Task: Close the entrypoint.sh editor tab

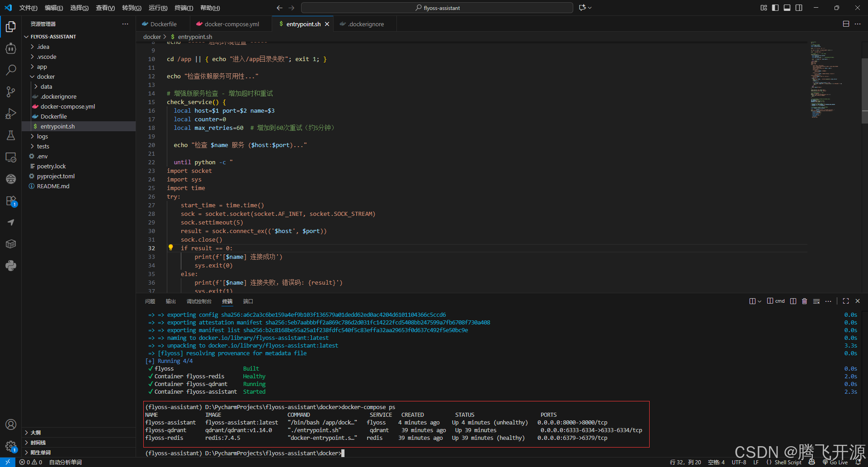Action: [x=327, y=24]
